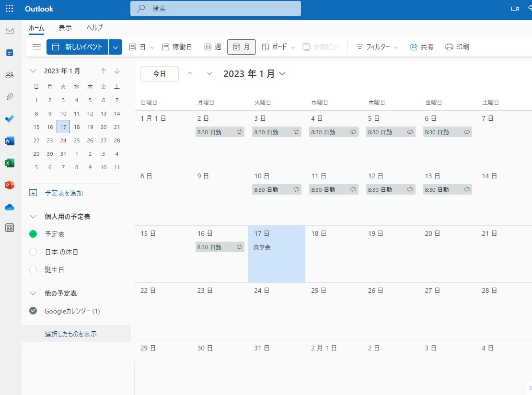This screenshot has width=532, height=395.
Task: Open the 8:30 日勤 event on 6日
Action: coord(448,132)
